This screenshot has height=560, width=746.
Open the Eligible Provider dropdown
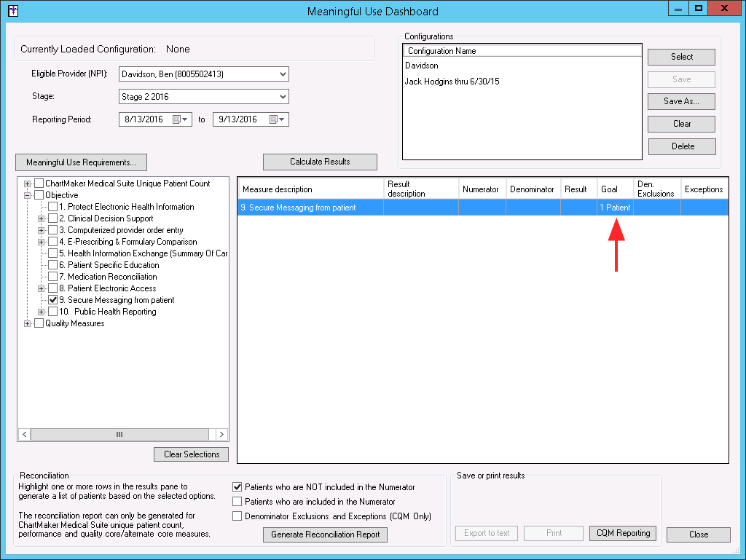(x=282, y=74)
